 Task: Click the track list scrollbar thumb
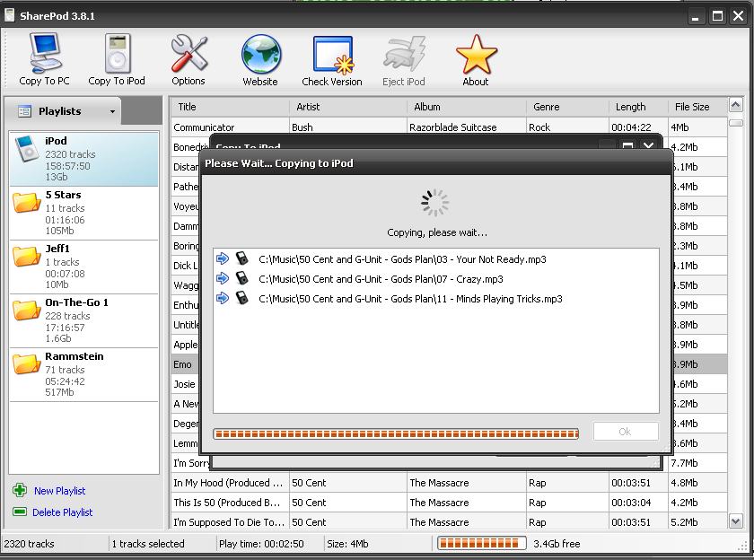736,123
